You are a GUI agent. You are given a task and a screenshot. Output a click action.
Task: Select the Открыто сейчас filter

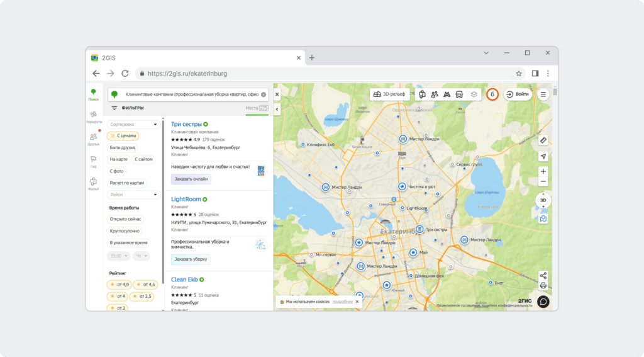pyautogui.click(x=125, y=219)
